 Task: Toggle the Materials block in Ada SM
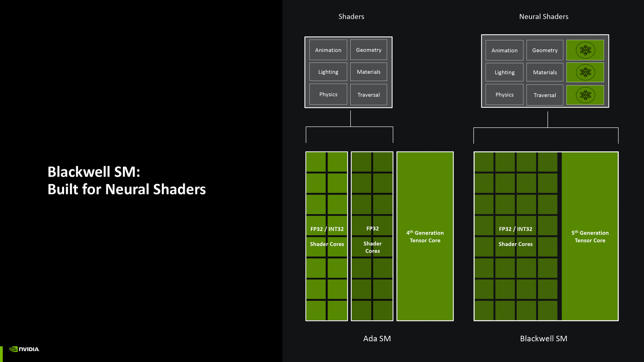[x=368, y=72]
